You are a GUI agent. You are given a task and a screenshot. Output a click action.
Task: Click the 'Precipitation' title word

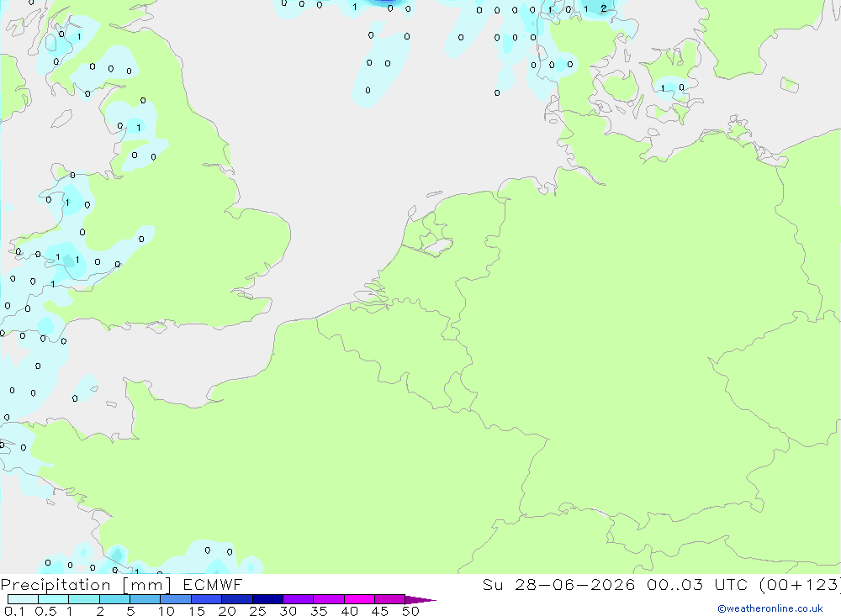[56, 585]
